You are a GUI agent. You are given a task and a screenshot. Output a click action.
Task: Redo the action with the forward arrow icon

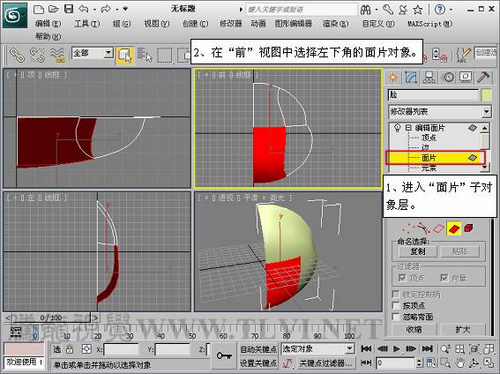tap(106, 9)
